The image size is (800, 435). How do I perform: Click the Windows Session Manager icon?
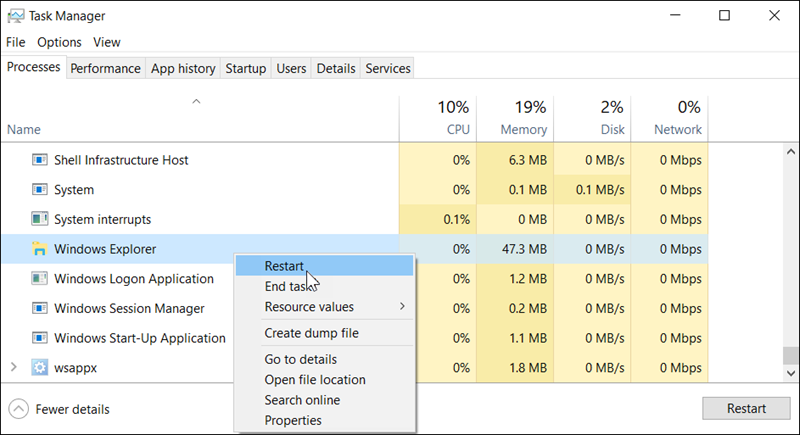pos(39,308)
